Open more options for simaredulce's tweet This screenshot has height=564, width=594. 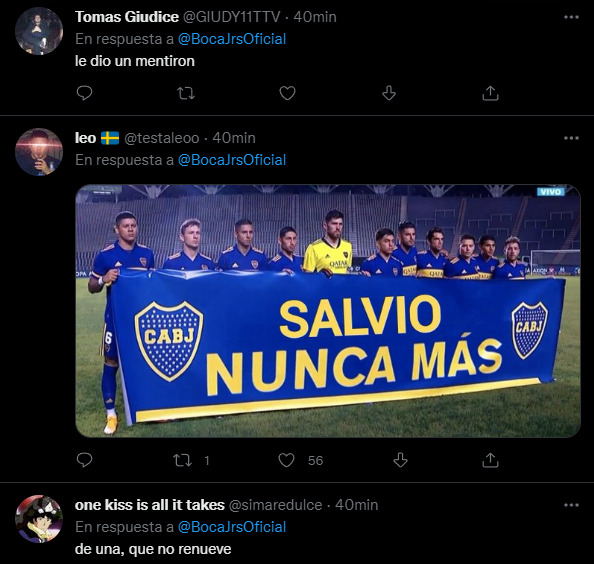click(x=571, y=505)
